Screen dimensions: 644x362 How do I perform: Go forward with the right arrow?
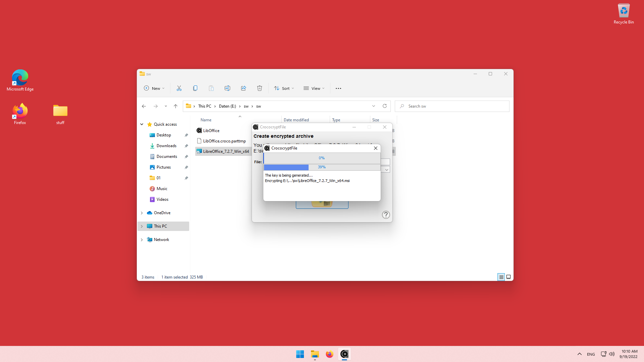156,106
